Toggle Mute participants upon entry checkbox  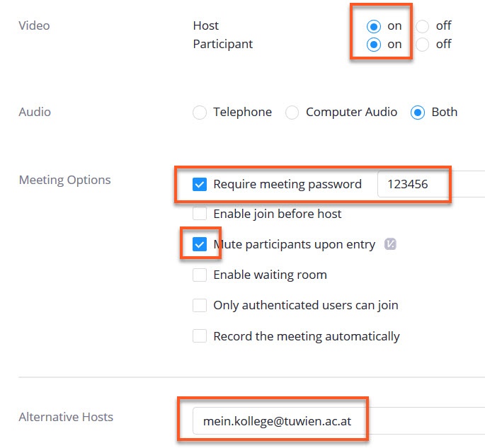pyautogui.click(x=200, y=244)
